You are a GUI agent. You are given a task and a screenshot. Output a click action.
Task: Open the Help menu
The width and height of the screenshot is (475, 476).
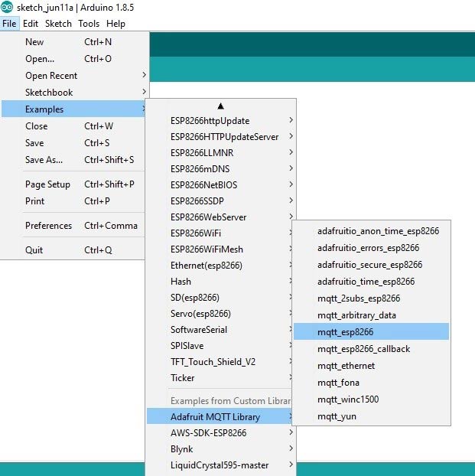coord(115,24)
